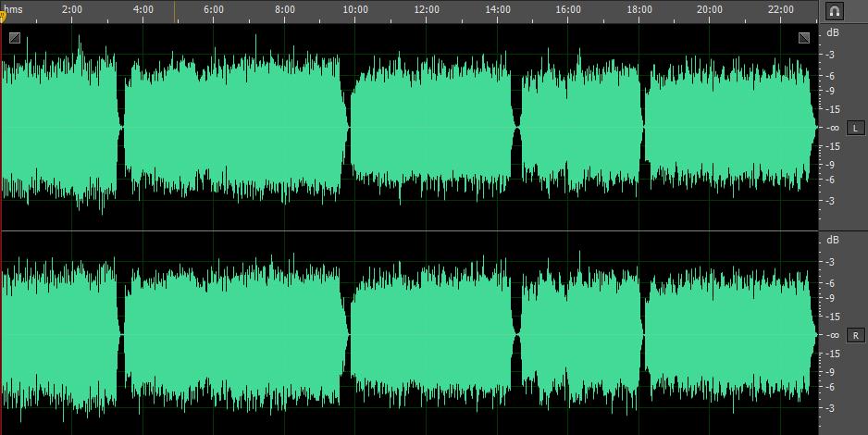The image size is (868, 435).
Task: Click the 20:00 mark on the time ruler
Action: click(x=710, y=9)
